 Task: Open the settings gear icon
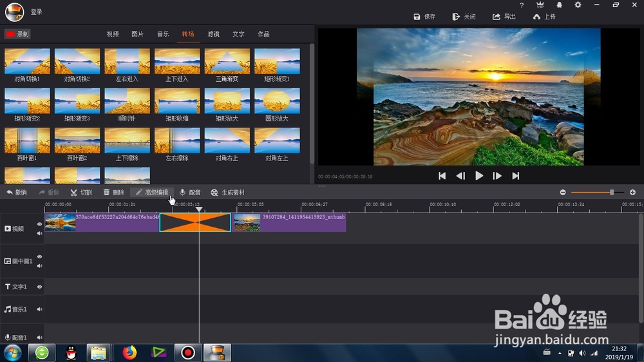tap(578, 5)
